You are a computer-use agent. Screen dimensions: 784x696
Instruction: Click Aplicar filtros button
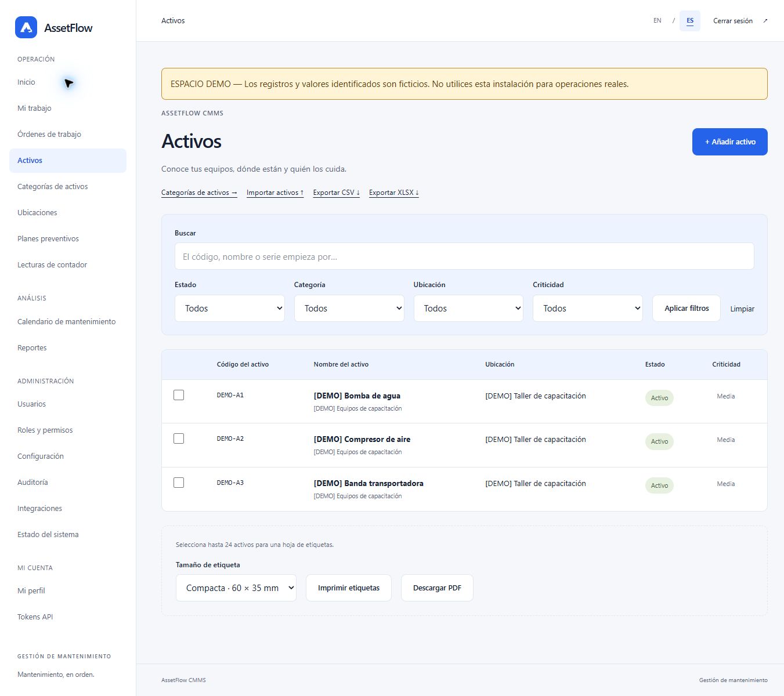click(687, 309)
